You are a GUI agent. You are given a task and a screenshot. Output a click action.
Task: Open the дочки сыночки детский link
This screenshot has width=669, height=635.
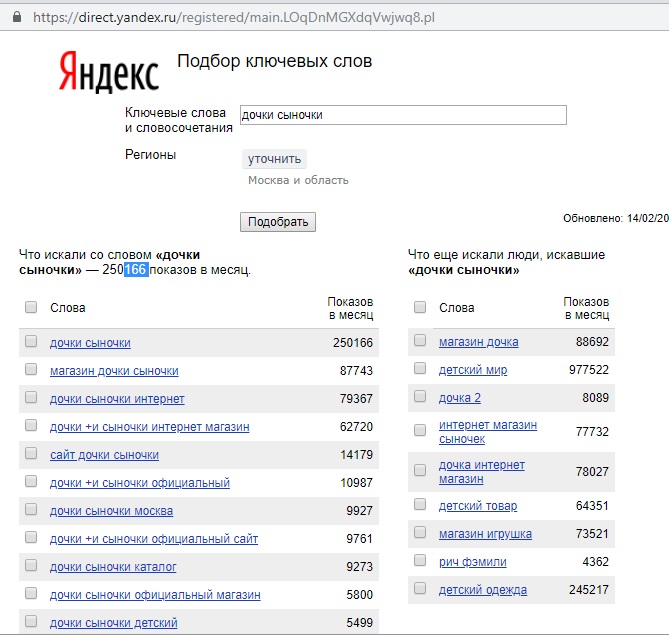point(114,623)
